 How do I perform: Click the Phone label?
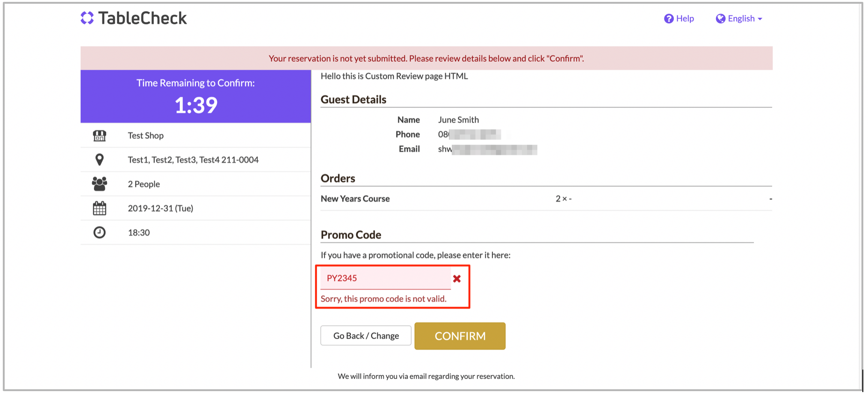click(x=408, y=135)
